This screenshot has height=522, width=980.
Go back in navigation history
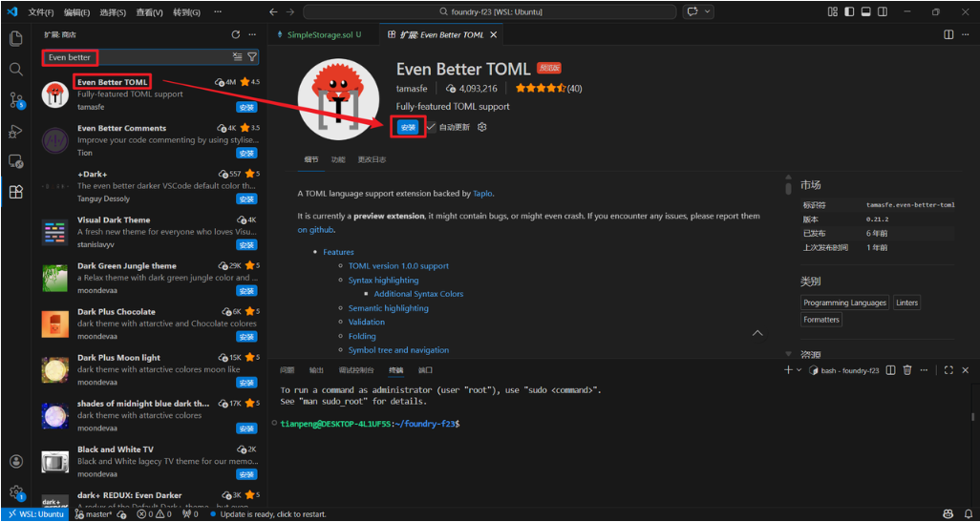tap(274, 11)
